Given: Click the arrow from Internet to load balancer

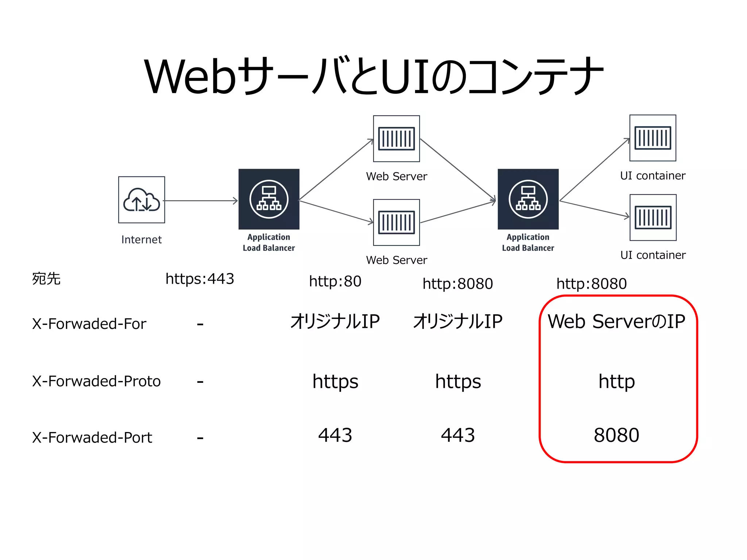Looking at the screenshot, I should point(201,201).
